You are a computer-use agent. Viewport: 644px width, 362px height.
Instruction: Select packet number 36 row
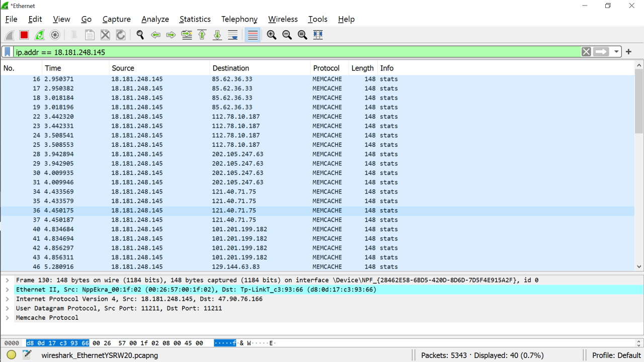click(317, 211)
